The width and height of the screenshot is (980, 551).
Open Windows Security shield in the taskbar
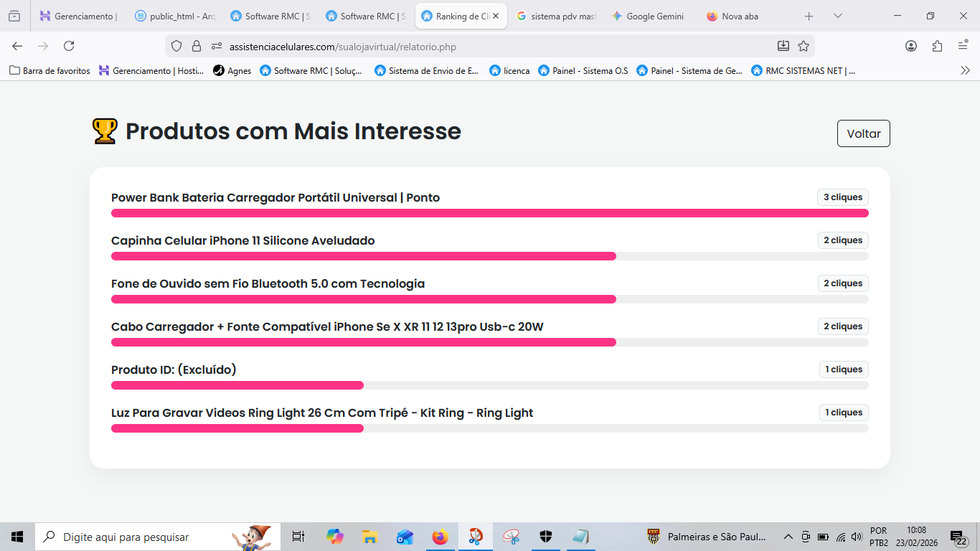pos(545,536)
